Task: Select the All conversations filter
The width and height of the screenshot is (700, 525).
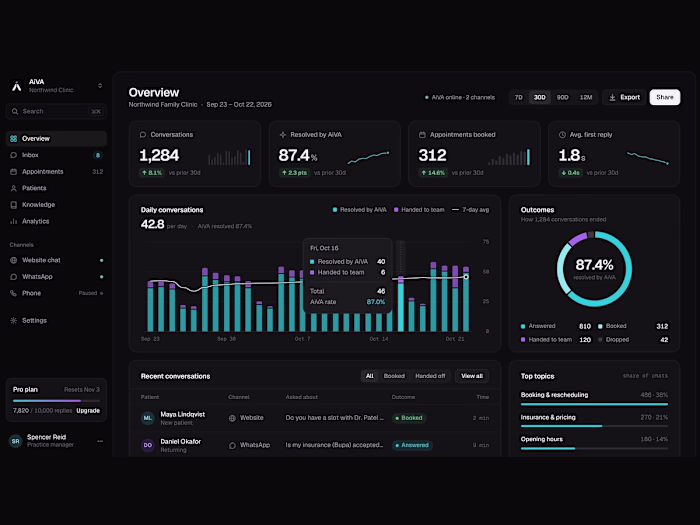Action: (370, 376)
